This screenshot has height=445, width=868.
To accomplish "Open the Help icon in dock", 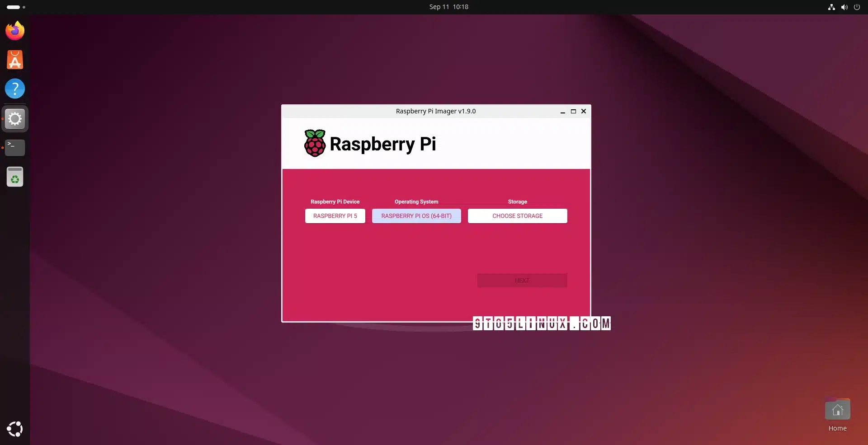I will tap(15, 89).
